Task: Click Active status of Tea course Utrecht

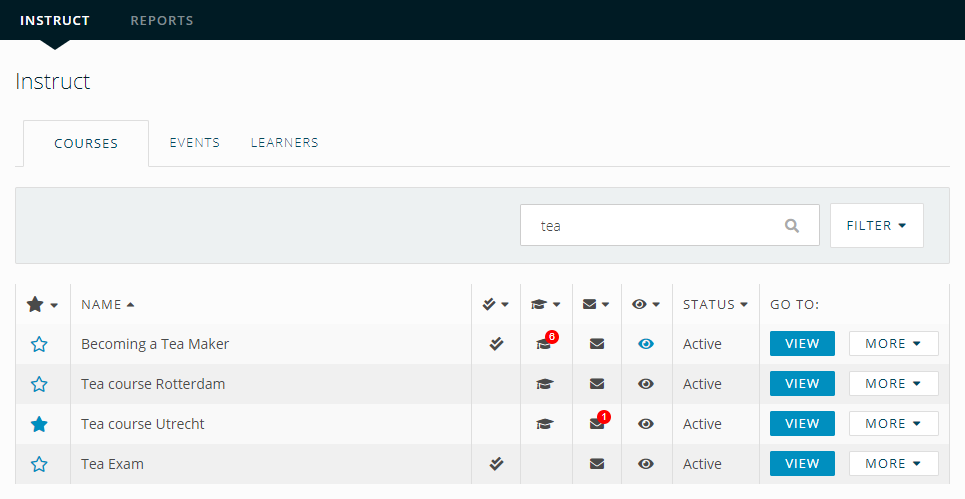Action: coord(702,424)
